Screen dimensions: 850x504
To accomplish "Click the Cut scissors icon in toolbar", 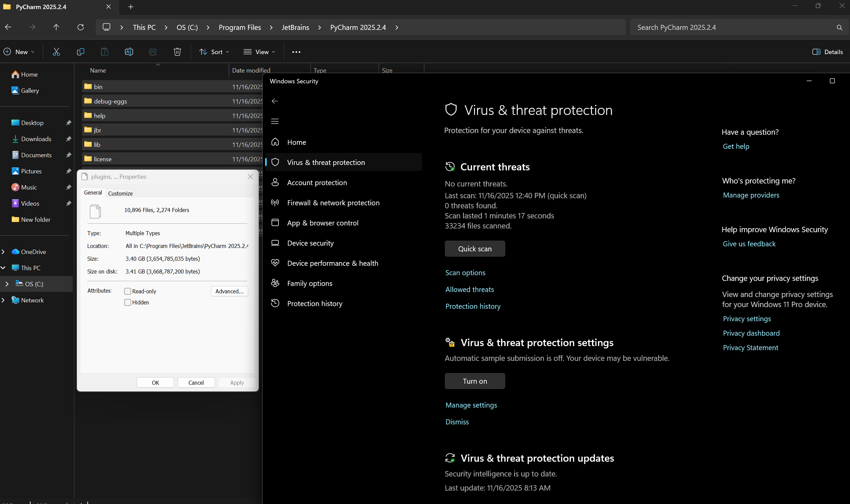I will [x=56, y=52].
